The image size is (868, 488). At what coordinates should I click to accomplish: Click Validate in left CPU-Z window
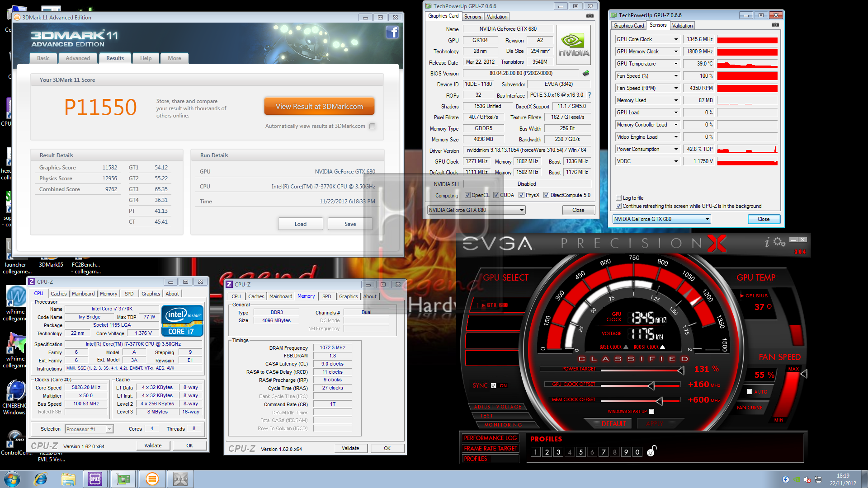pyautogui.click(x=153, y=446)
